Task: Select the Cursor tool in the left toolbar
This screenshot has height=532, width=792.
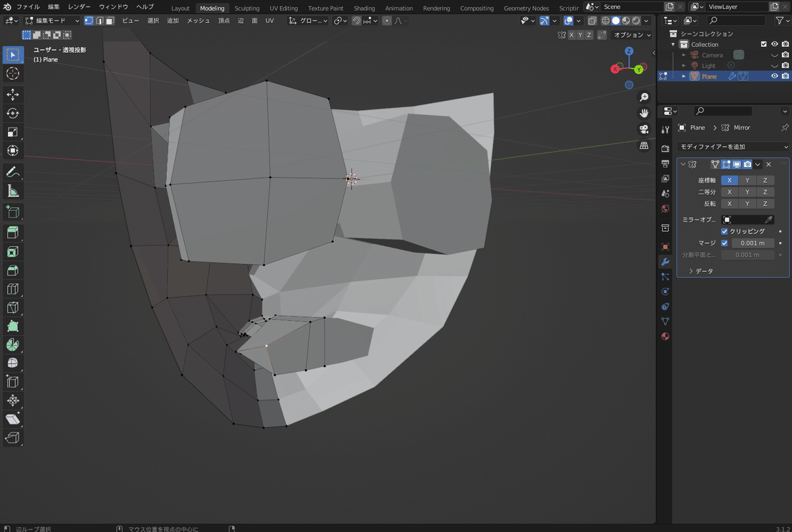Action: tap(13, 73)
